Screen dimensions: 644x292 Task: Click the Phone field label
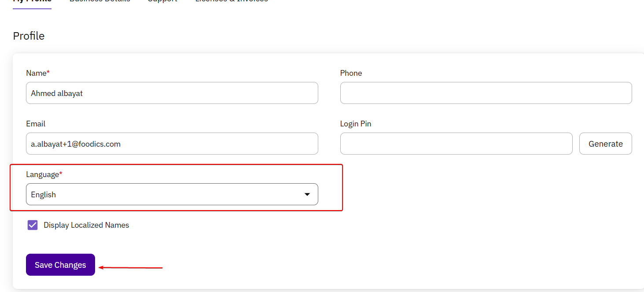pyautogui.click(x=351, y=73)
